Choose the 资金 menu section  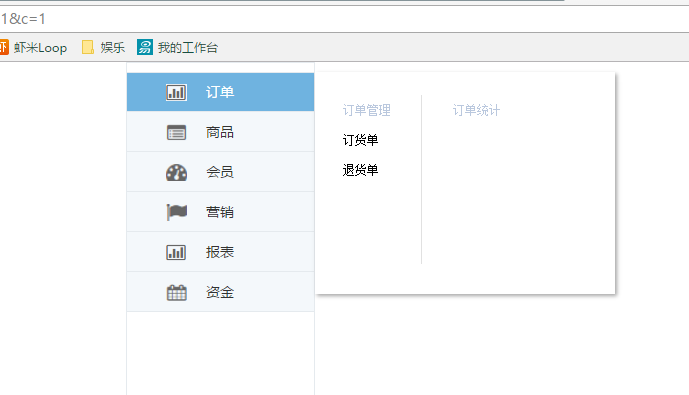[220, 292]
